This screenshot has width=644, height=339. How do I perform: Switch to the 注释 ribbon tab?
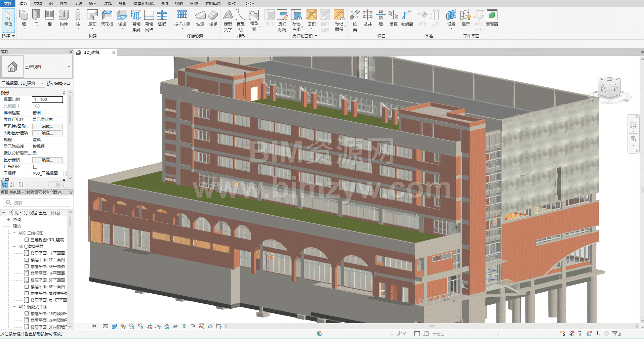(108, 3)
